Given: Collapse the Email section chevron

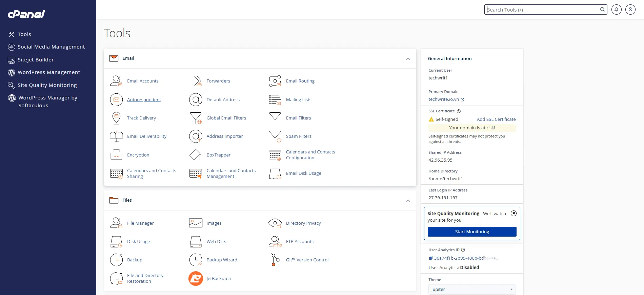Looking at the screenshot, I should click(x=408, y=59).
